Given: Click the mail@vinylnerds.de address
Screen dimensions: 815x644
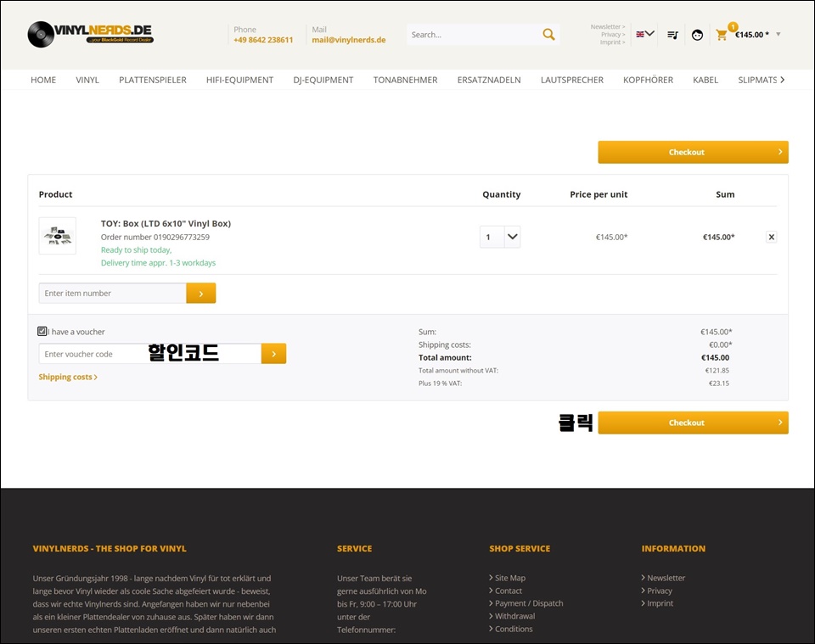Looking at the screenshot, I should [349, 40].
